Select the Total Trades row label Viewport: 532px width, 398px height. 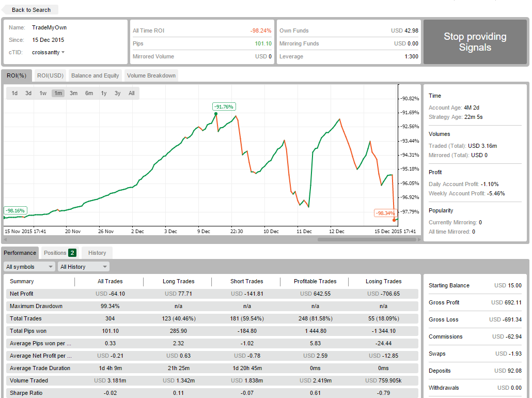(x=25, y=318)
